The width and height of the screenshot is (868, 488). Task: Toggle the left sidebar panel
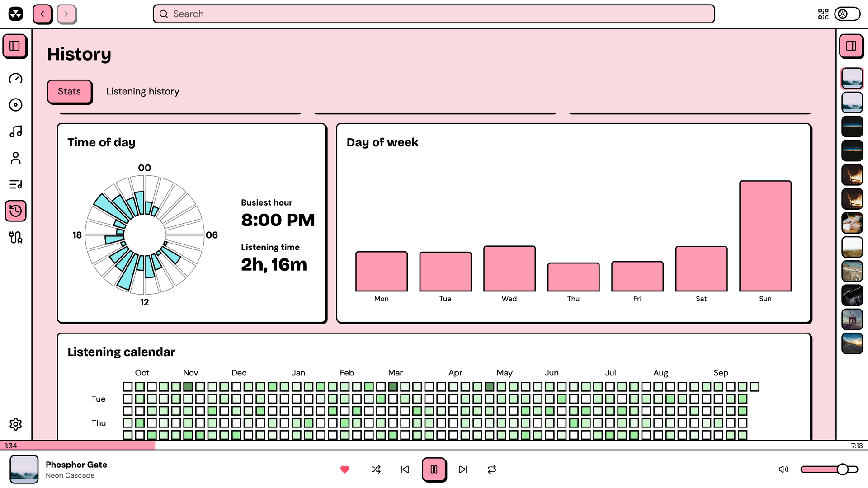15,46
